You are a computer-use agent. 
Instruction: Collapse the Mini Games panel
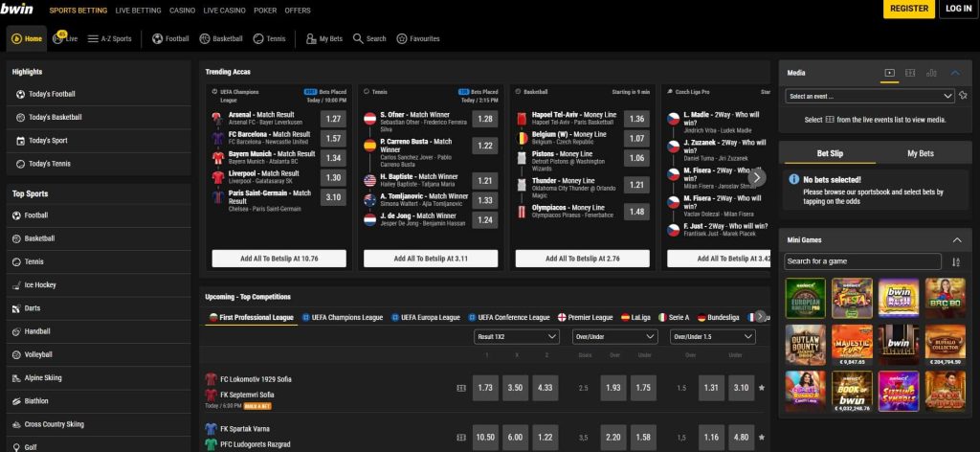(x=957, y=240)
